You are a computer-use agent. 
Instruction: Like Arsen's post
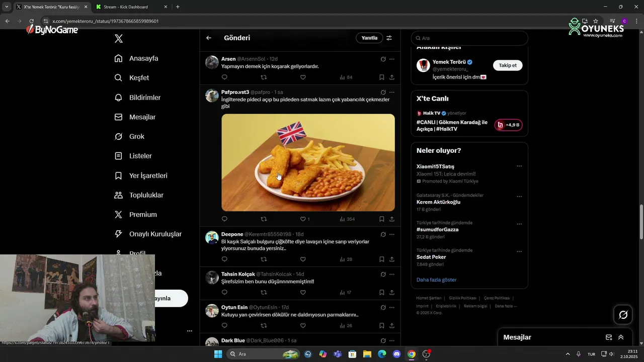point(303,77)
